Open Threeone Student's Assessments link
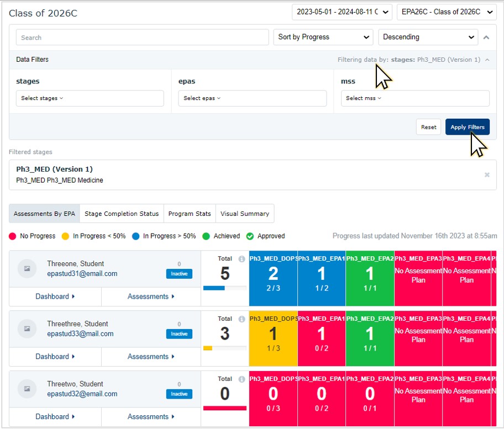The width and height of the screenshot is (504, 429). click(151, 296)
